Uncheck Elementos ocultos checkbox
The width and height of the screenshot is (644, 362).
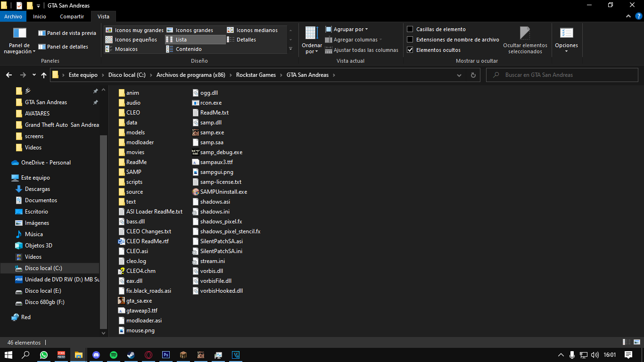[x=410, y=50]
